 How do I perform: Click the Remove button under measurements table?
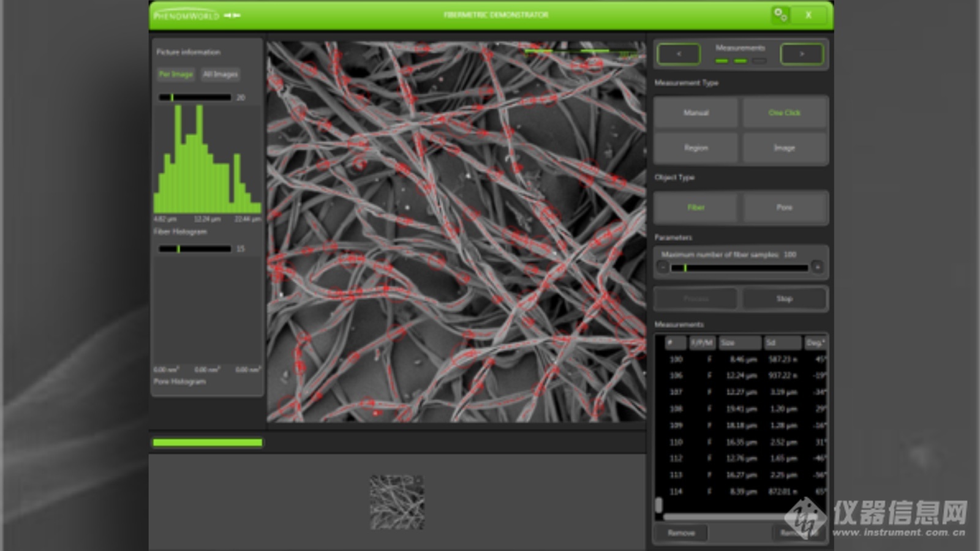681,533
